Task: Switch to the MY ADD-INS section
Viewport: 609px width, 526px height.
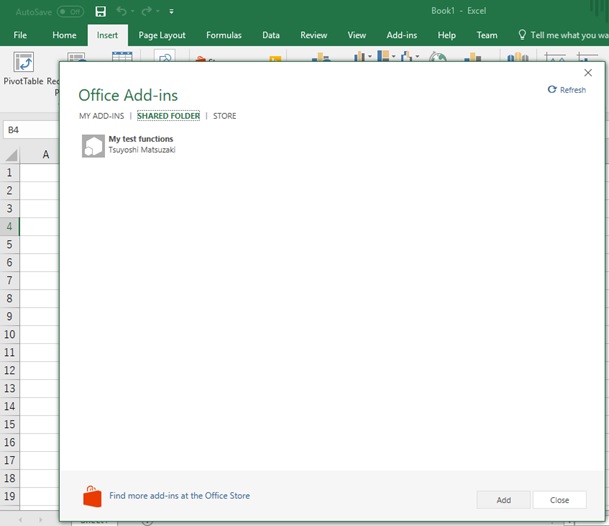Action: [102, 116]
